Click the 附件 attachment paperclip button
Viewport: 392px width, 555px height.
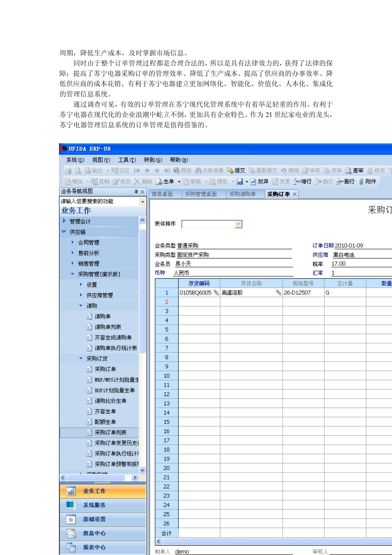tap(368, 181)
